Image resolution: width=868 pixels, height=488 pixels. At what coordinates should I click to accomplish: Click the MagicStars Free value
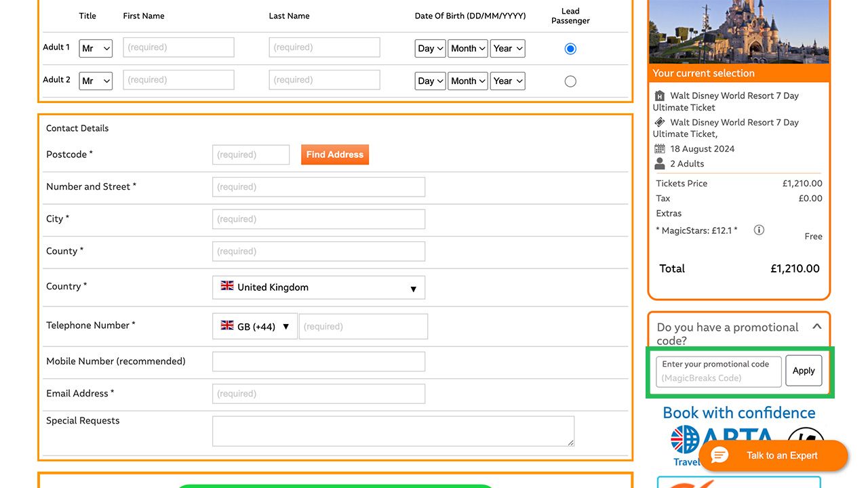click(x=813, y=236)
